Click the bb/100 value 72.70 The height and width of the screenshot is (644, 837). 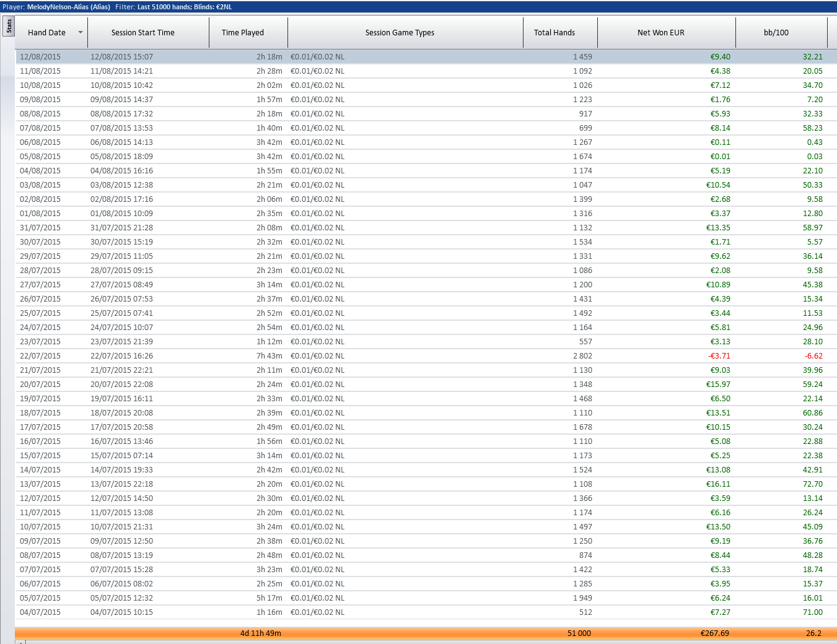(x=812, y=484)
